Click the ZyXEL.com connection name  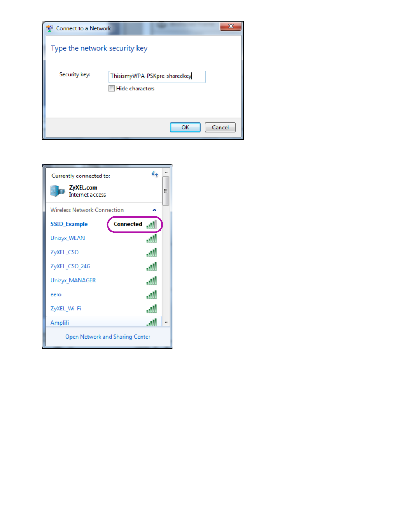pos(83,188)
